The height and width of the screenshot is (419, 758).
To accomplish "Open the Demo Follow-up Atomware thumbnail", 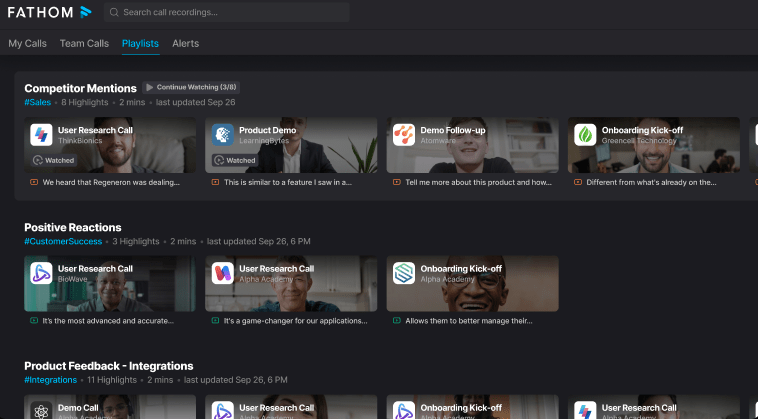I will coord(472,145).
